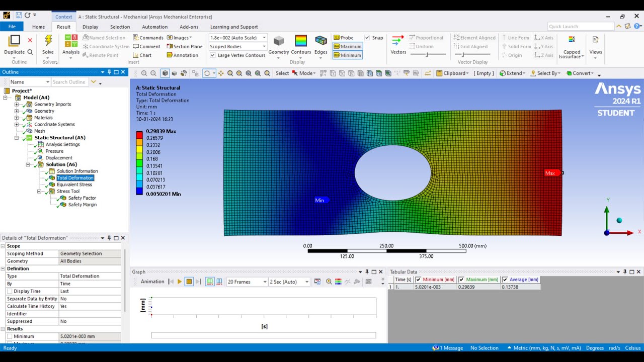Screen dimensions: 644x362
Task: Toggle the Snap checkbox
Action: (367, 38)
